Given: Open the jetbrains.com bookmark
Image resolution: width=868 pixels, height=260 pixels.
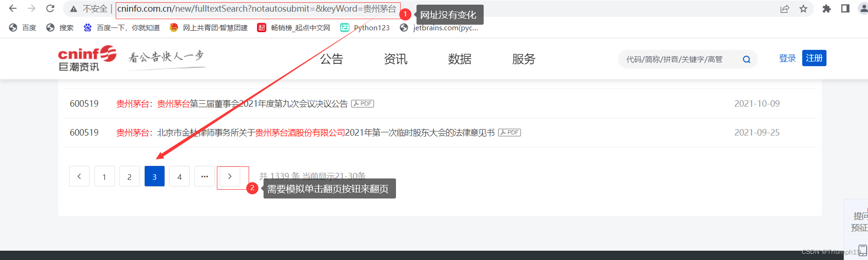Looking at the screenshot, I should pyautogui.click(x=439, y=28).
